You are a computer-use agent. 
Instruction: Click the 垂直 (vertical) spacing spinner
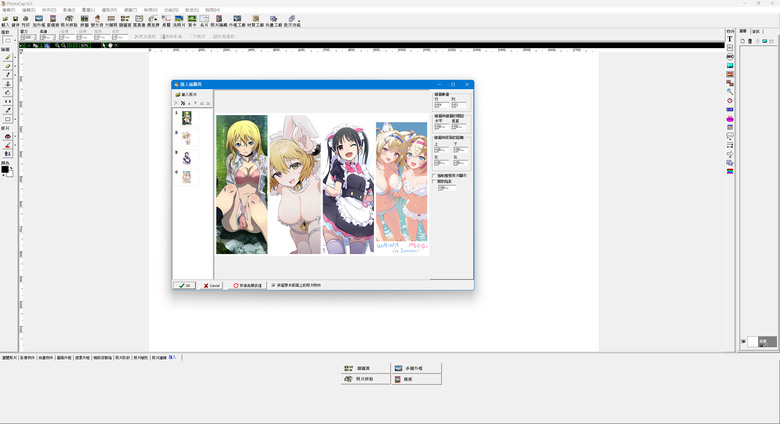(459, 127)
